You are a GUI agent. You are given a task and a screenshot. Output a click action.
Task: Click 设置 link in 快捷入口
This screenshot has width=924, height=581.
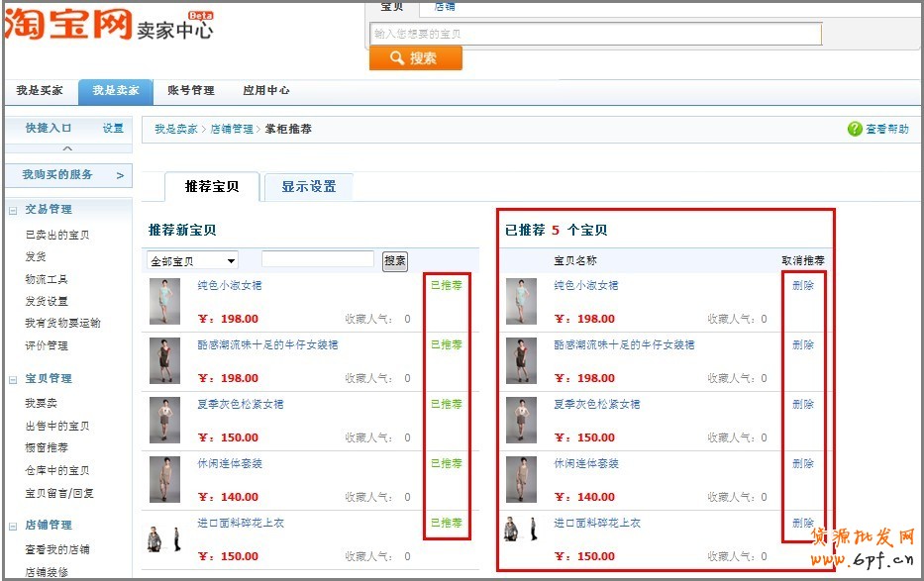coord(113,129)
